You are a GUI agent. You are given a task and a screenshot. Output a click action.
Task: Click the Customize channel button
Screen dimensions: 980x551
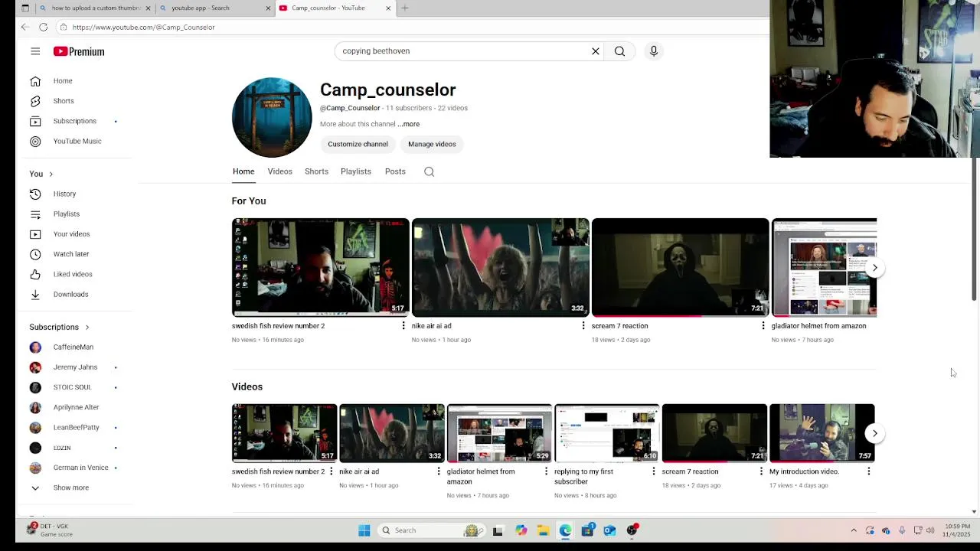click(358, 144)
